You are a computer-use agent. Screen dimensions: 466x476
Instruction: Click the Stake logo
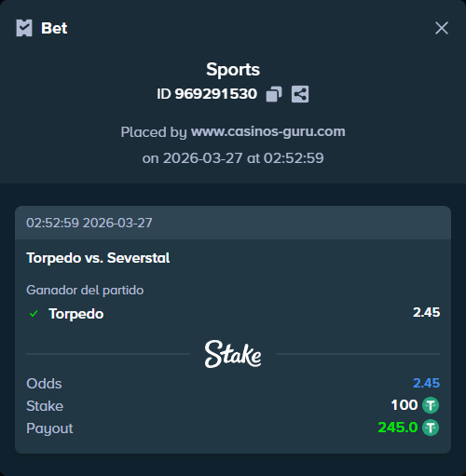[x=233, y=354]
